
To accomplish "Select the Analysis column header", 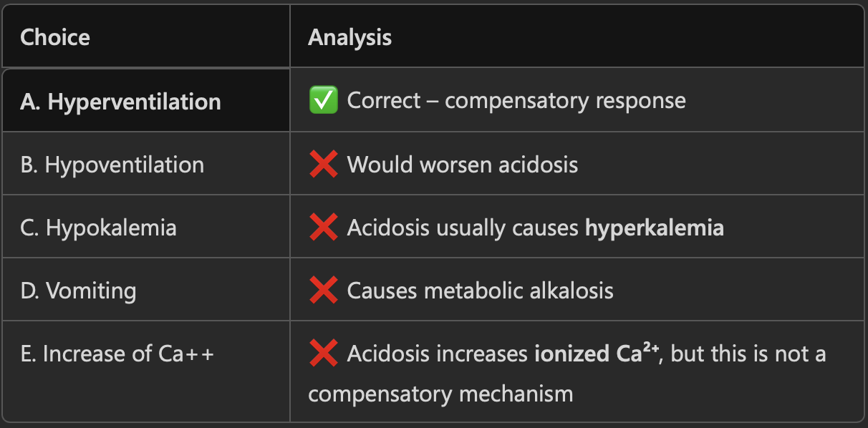I will pyautogui.click(x=349, y=37).
